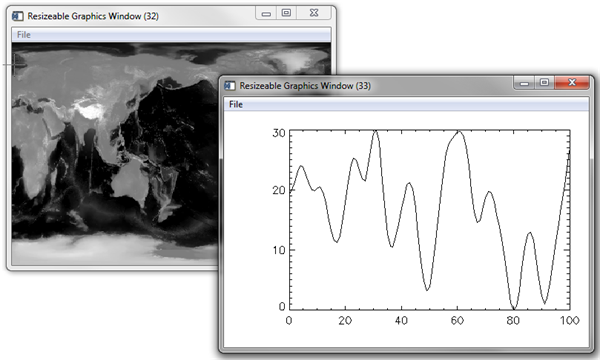The image size is (600, 360).
Task: Click the plot curve peak near x=60
Action: pyautogui.click(x=458, y=132)
